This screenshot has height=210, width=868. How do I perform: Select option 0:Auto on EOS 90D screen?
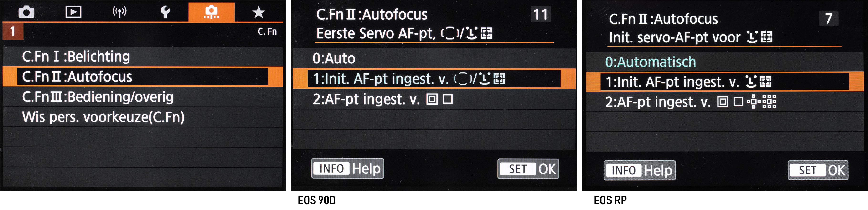pos(334,59)
